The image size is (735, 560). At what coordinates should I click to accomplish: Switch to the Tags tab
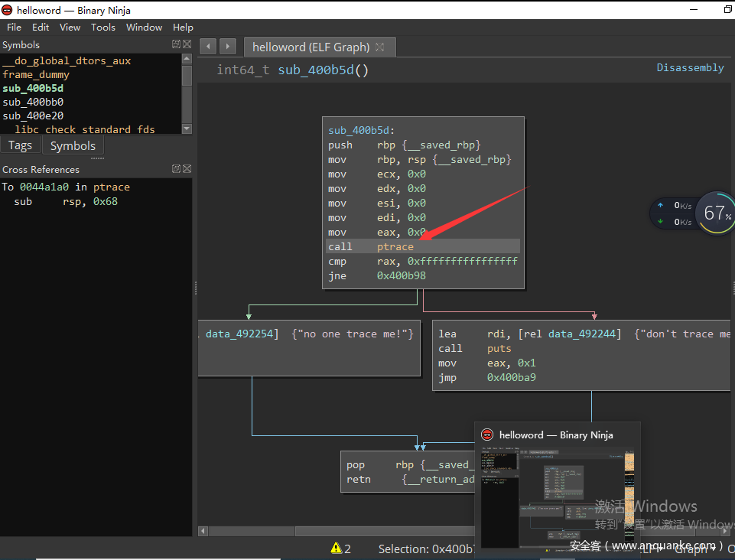click(x=21, y=145)
